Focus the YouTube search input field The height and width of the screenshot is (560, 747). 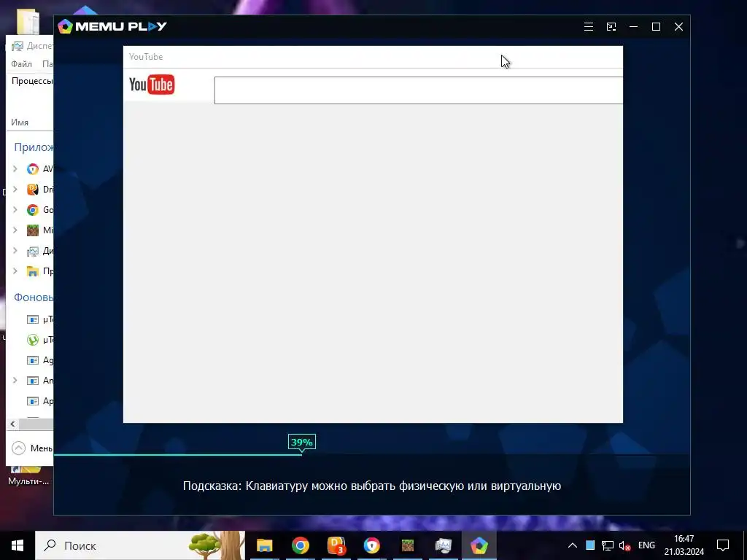[x=418, y=90]
